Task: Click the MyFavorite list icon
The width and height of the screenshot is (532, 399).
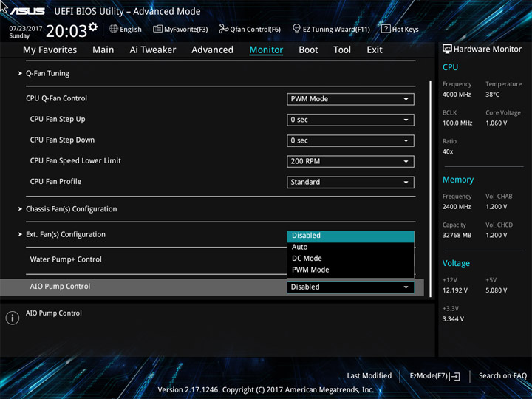Action: click(157, 29)
